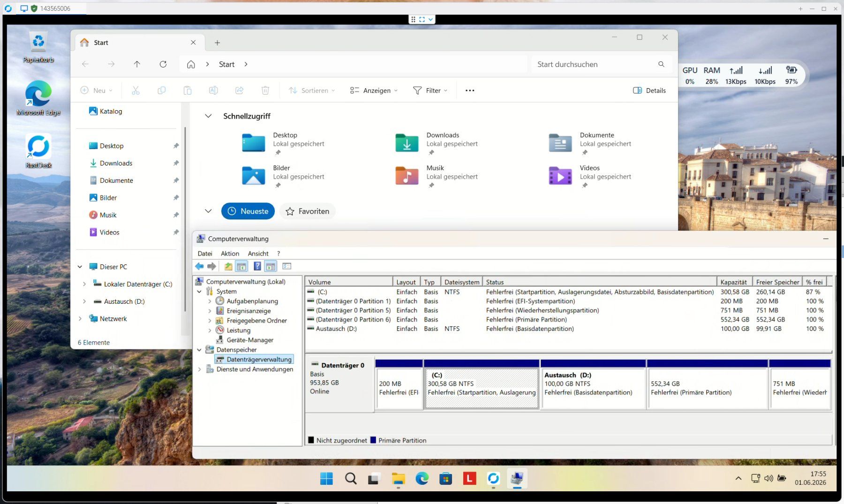Open taskbar search magnifier
Screen dimensions: 844x504
351,479
